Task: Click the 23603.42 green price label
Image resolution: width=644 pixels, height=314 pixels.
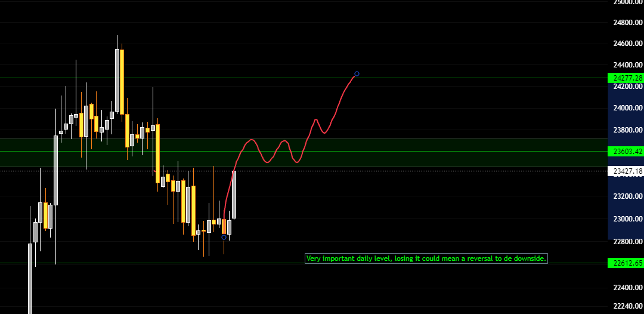Action: tap(626, 152)
